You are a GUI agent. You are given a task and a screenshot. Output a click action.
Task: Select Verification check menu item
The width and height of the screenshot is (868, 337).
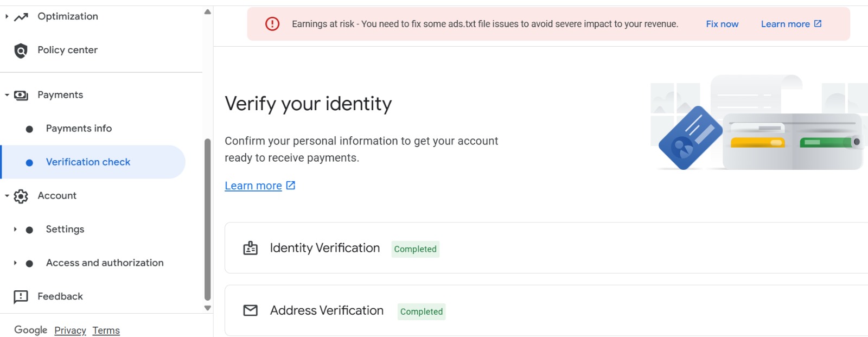(x=93, y=162)
